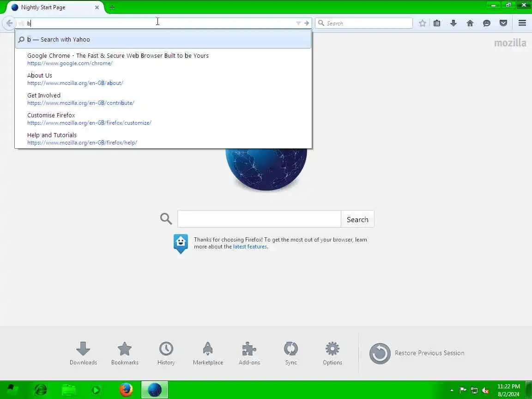The image size is (532, 399).
Task: Click the start page search box
Action: [x=259, y=219]
